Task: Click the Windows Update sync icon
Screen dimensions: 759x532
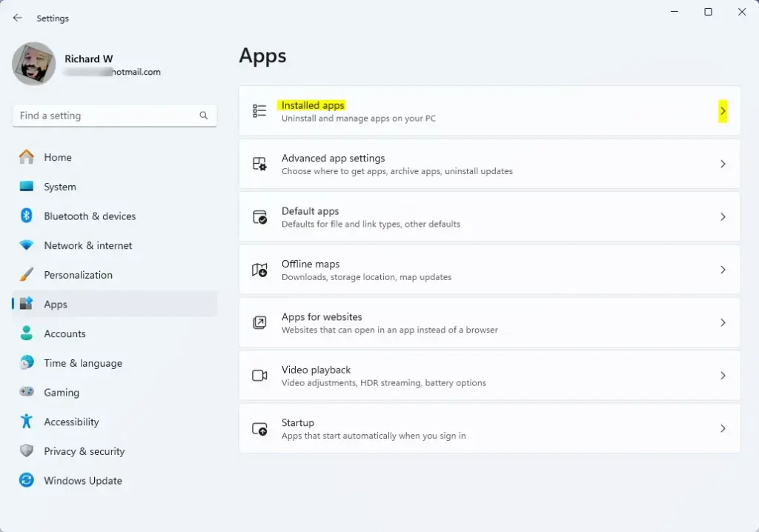Action: coord(27,480)
